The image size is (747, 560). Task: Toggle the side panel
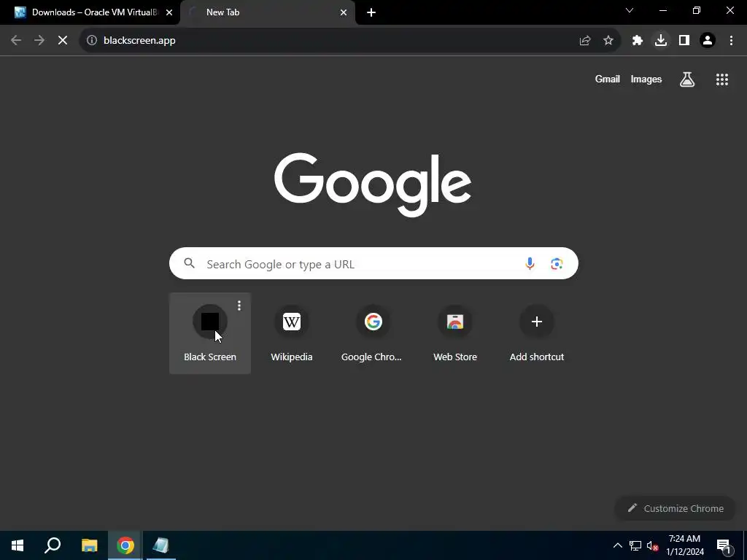click(684, 41)
